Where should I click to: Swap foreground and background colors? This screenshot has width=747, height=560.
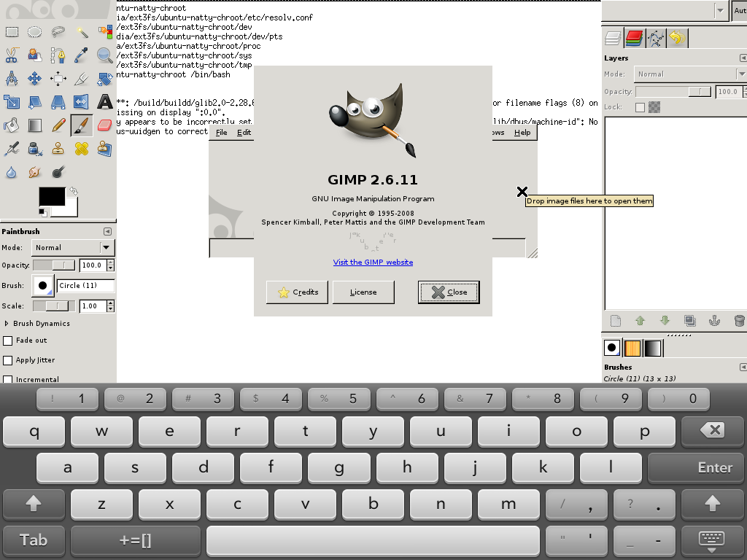coord(74,191)
